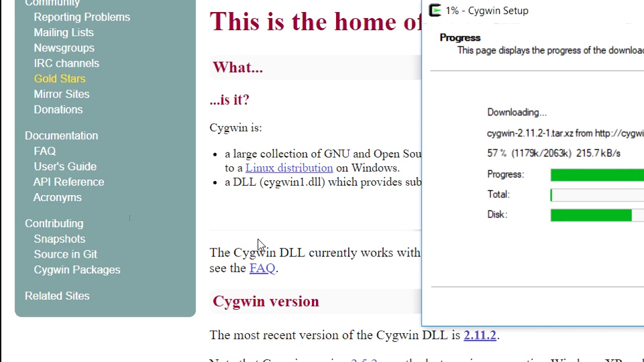The height and width of the screenshot is (362, 644).
Task: Click the 'Cygwin version' heading
Action: coord(266,302)
